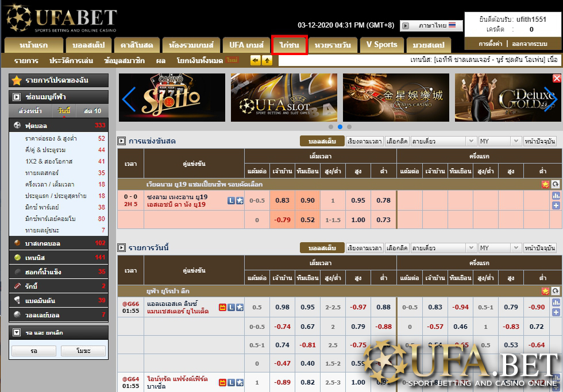Click the 0.98 odds for แอลเอเอสเค ลินซ์

pos(282,308)
